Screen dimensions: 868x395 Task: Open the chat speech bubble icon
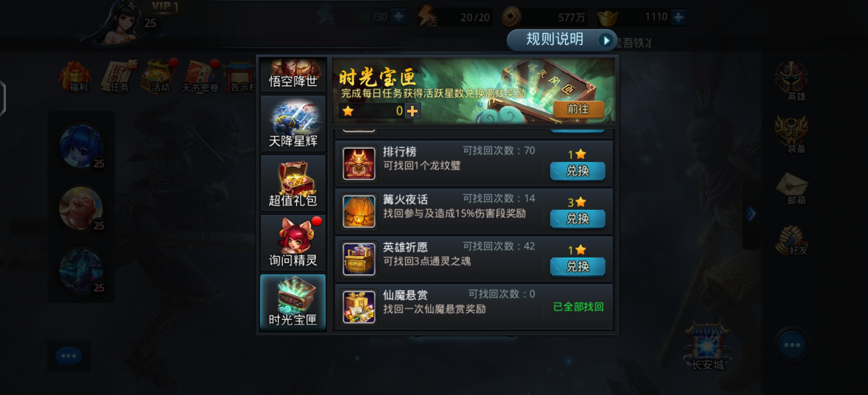click(68, 356)
